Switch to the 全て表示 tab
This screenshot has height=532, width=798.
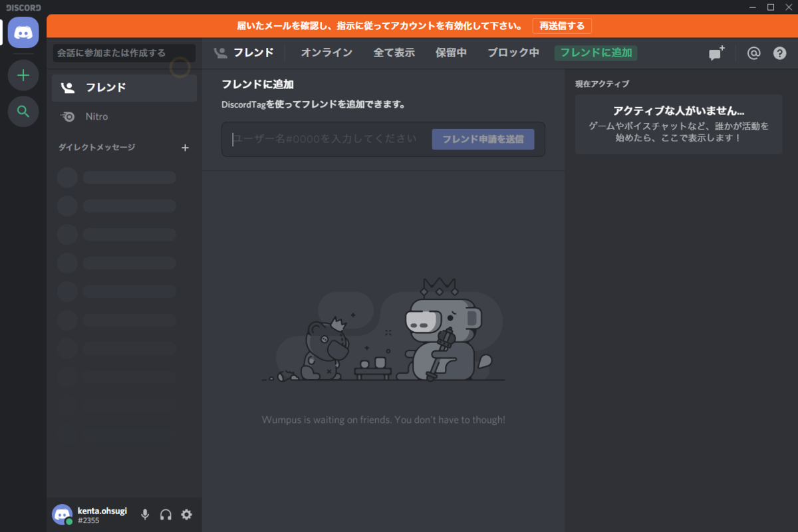click(394, 53)
